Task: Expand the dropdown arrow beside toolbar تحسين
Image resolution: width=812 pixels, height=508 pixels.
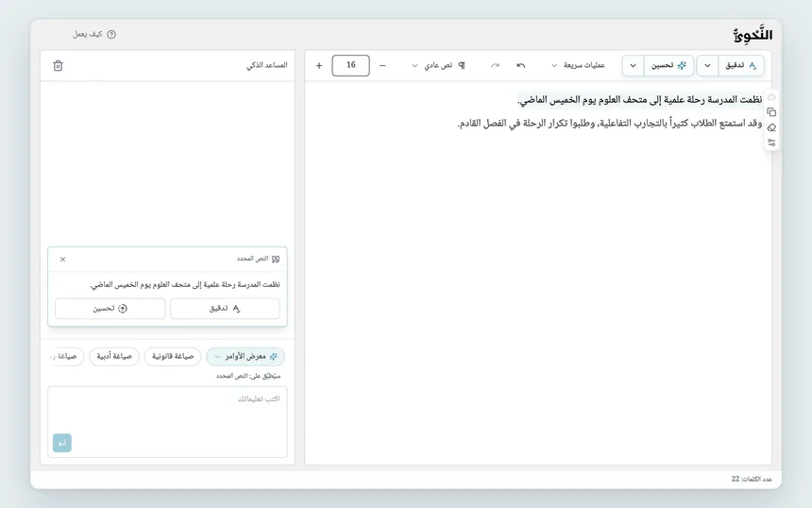Action: tap(633, 66)
